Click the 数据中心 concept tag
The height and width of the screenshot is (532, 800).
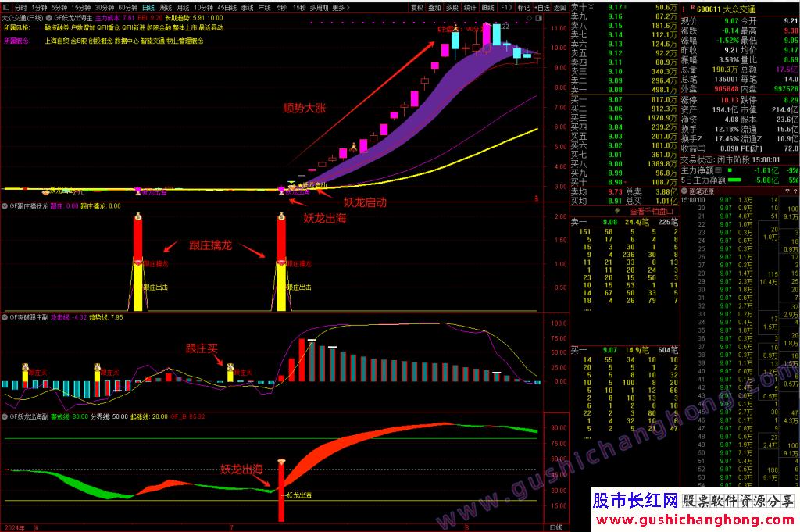(x=127, y=41)
